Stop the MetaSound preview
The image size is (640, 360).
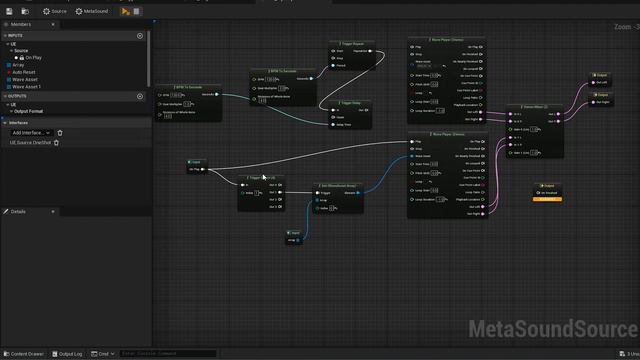[x=136, y=11]
